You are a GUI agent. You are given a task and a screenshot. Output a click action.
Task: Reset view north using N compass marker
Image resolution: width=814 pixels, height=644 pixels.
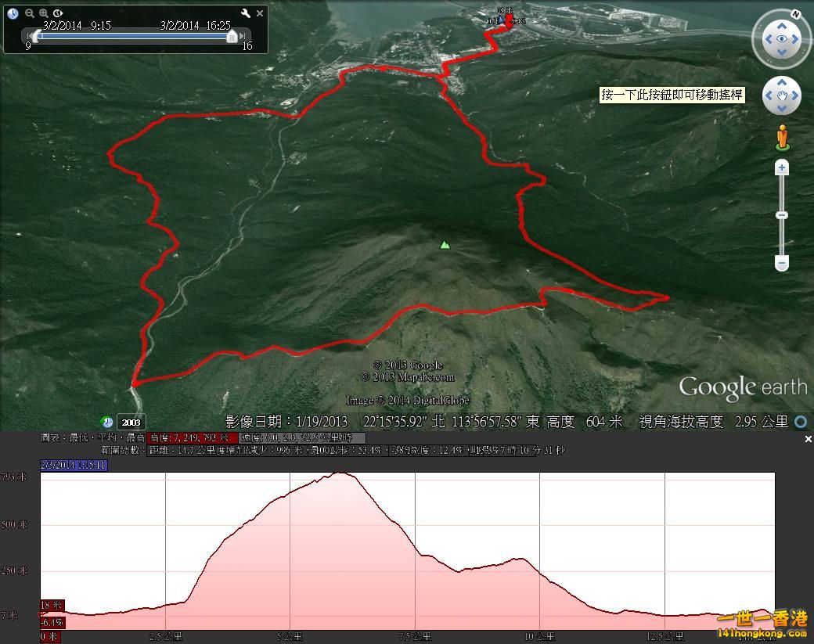[x=794, y=14]
